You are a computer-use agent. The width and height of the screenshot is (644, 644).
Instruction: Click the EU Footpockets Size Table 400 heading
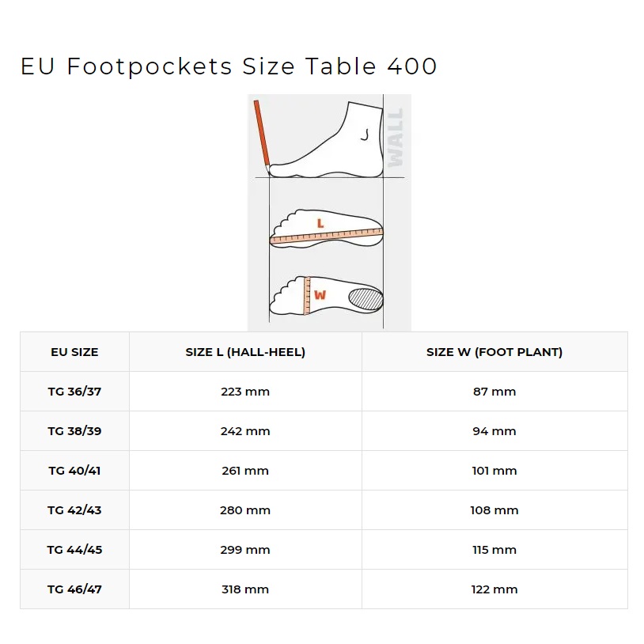click(229, 66)
